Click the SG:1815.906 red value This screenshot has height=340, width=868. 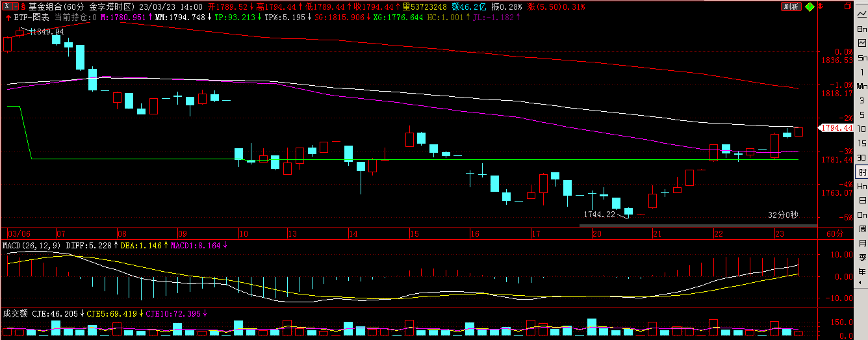tap(338, 17)
